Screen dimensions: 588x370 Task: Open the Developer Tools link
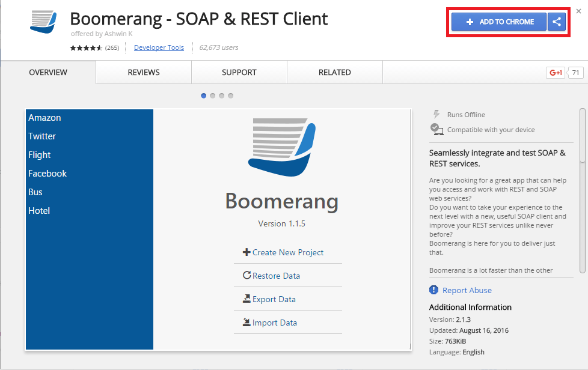click(159, 47)
